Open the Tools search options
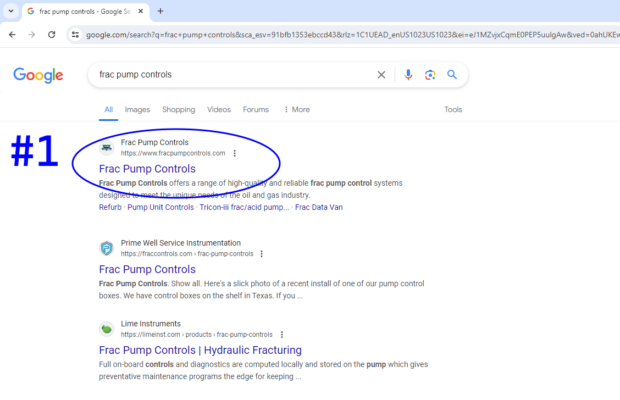Viewport: 620px width, 400px height. pos(453,110)
